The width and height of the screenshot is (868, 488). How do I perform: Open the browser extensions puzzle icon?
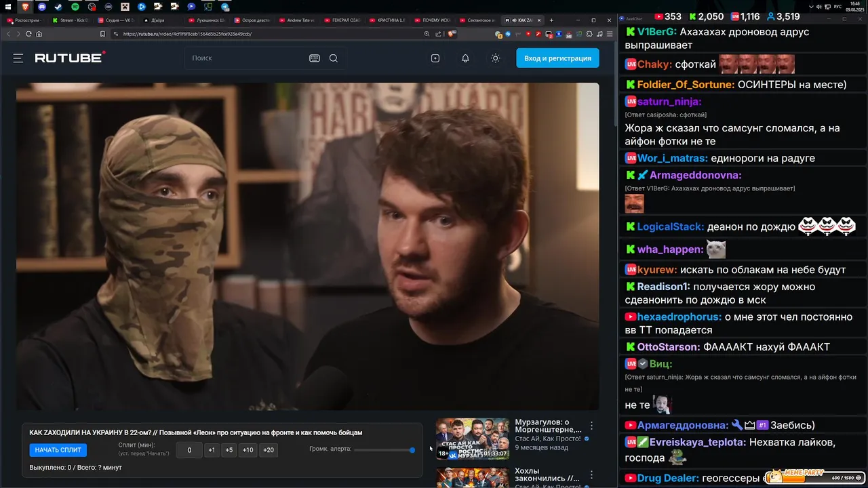point(589,34)
